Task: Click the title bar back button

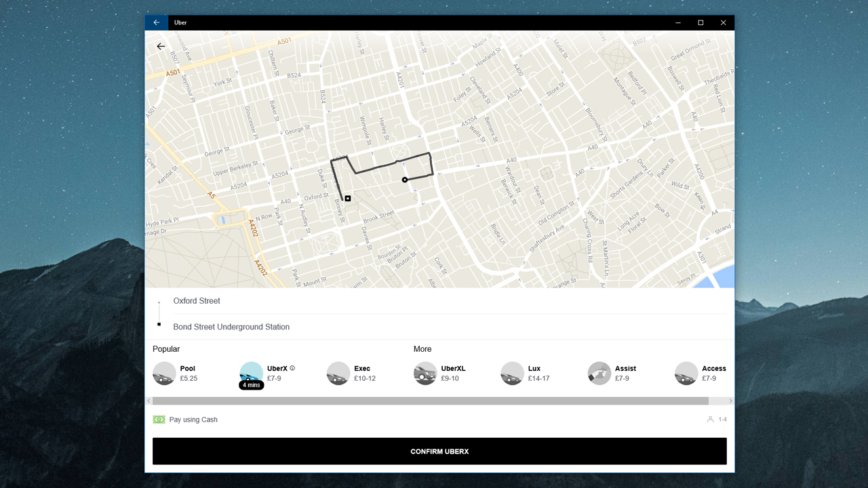Action: tap(157, 22)
